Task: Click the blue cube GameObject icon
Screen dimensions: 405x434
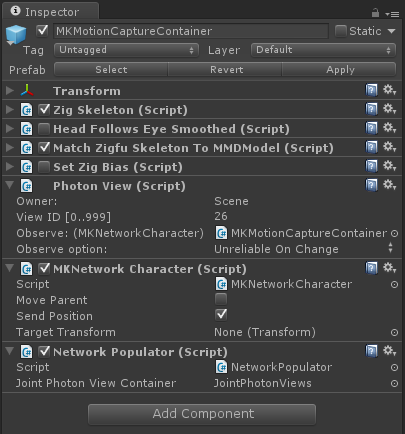Action: 16,34
